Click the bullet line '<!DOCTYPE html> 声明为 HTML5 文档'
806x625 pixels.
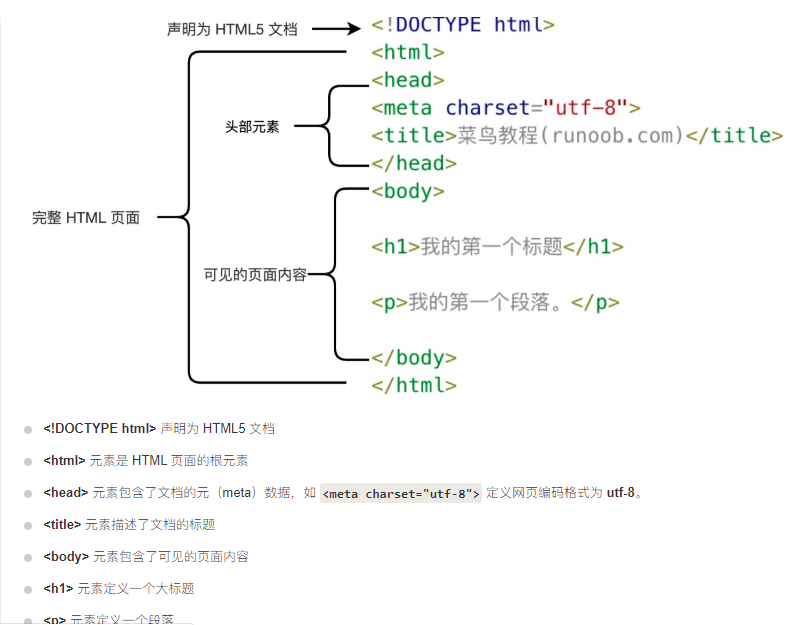tap(159, 429)
